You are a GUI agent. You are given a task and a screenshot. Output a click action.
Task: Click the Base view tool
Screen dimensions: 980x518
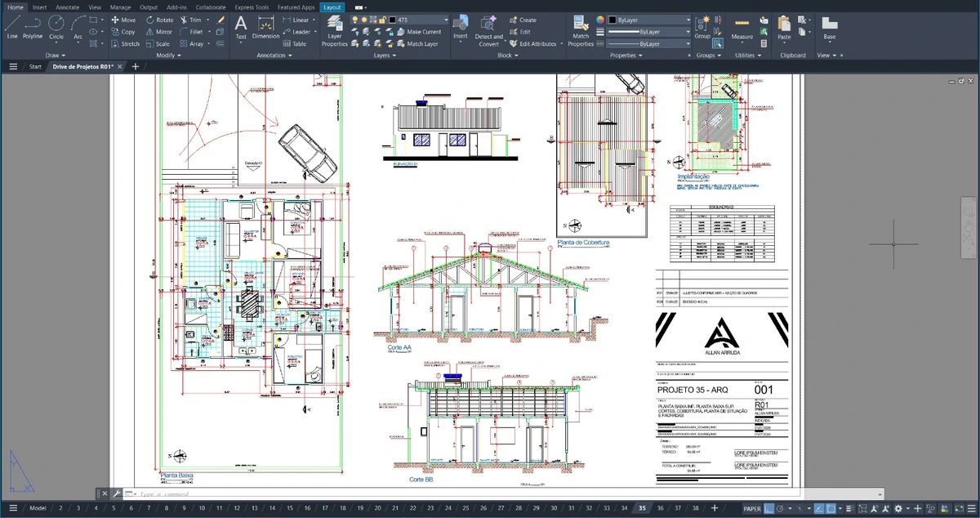pos(830,29)
